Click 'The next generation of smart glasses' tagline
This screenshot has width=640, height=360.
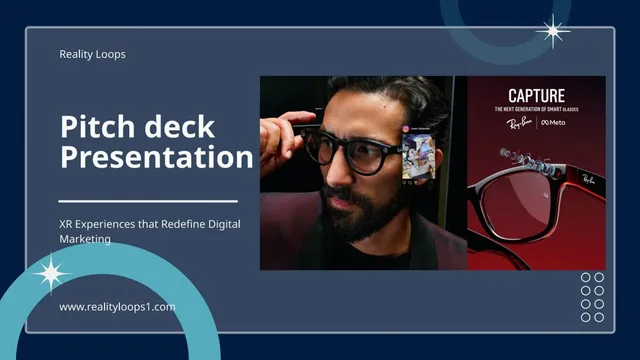click(536, 109)
